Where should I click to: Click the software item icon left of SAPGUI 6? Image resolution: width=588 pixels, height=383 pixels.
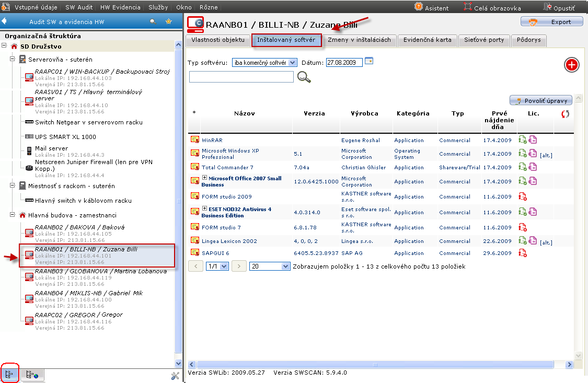point(194,252)
